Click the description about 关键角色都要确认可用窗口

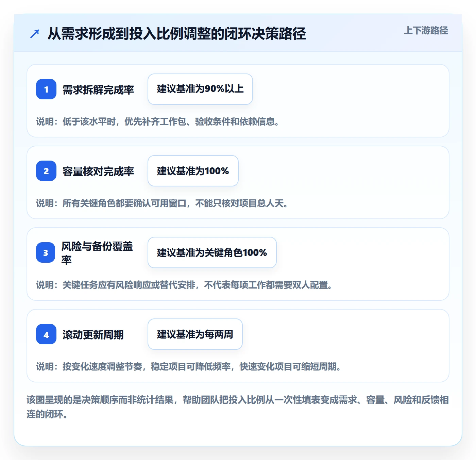[163, 203]
